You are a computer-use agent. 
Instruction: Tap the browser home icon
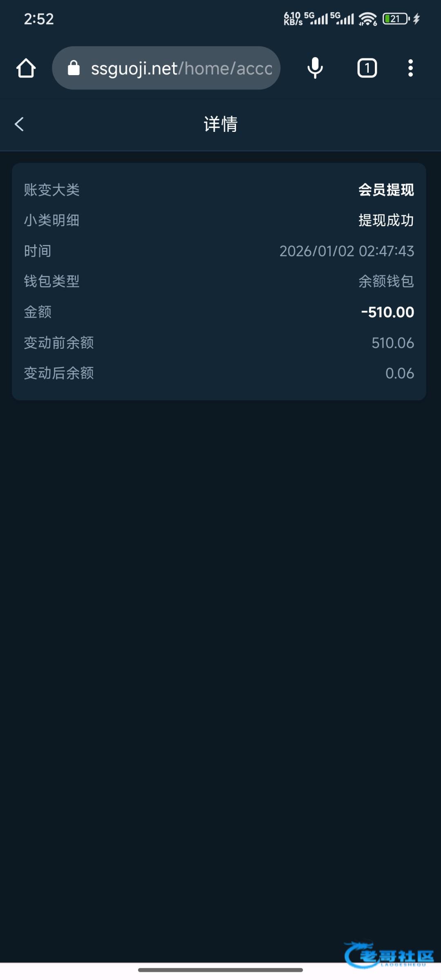tap(26, 68)
